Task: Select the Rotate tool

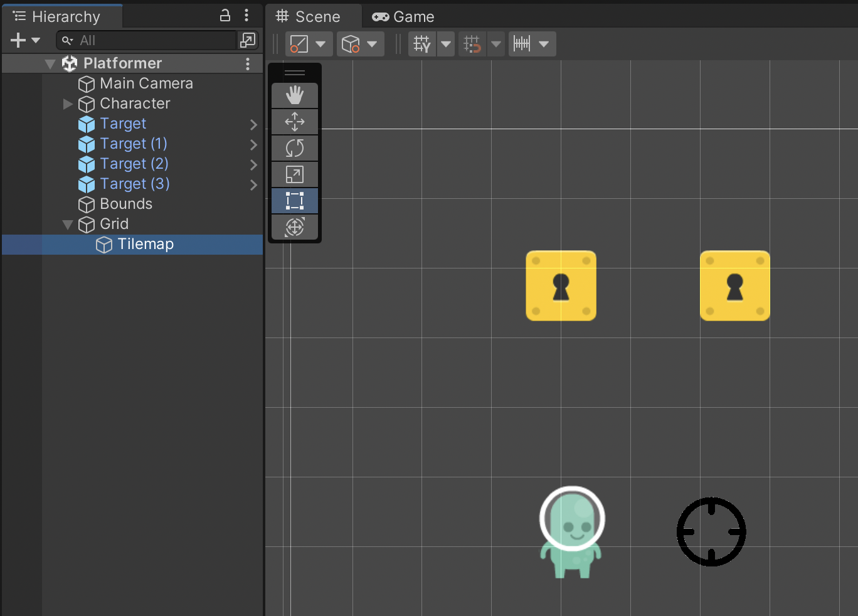Action: [x=295, y=148]
